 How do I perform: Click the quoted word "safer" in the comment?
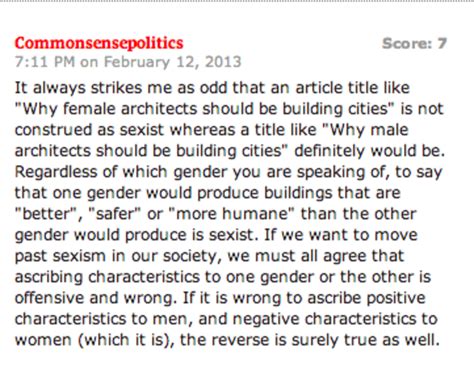(114, 214)
